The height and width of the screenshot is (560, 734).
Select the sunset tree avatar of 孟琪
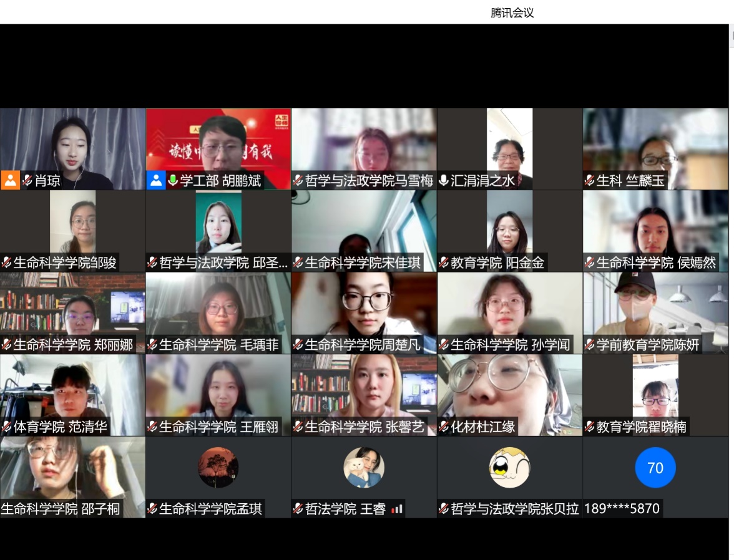click(218, 468)
